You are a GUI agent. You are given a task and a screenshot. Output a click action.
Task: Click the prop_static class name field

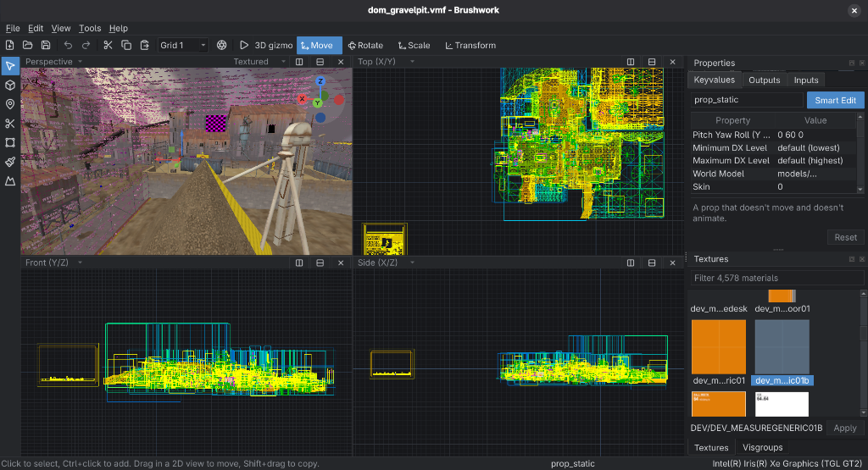point(746,100)
